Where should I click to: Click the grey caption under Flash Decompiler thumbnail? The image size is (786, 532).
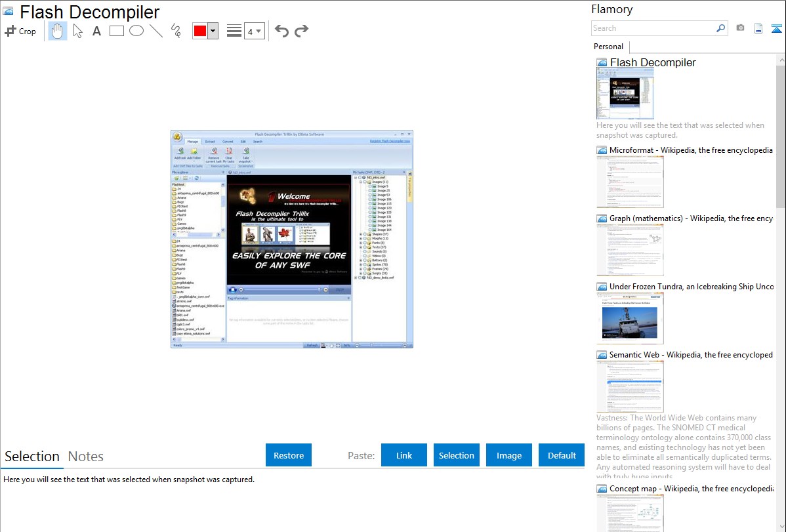(x=680, y=130)
